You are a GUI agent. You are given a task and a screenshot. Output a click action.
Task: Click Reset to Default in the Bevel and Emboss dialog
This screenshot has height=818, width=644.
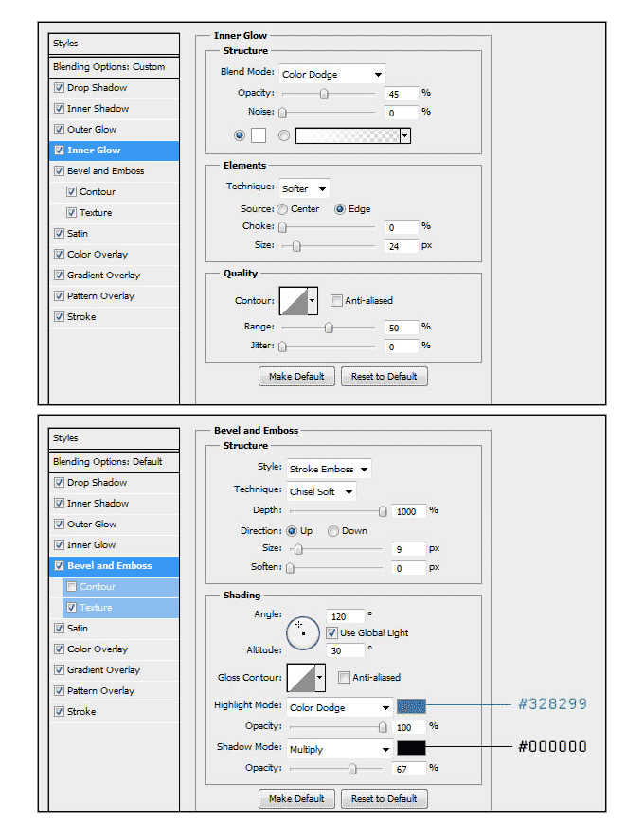click(x=385, y=799)
